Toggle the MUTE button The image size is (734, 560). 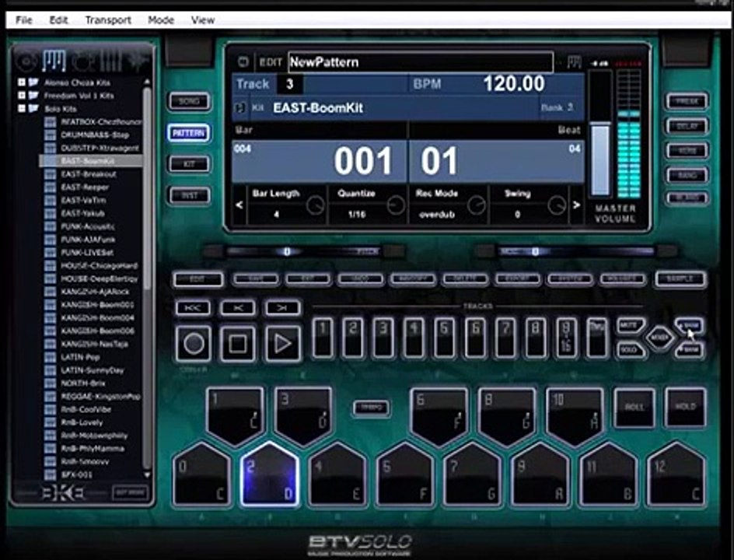(x=630, y=325)
